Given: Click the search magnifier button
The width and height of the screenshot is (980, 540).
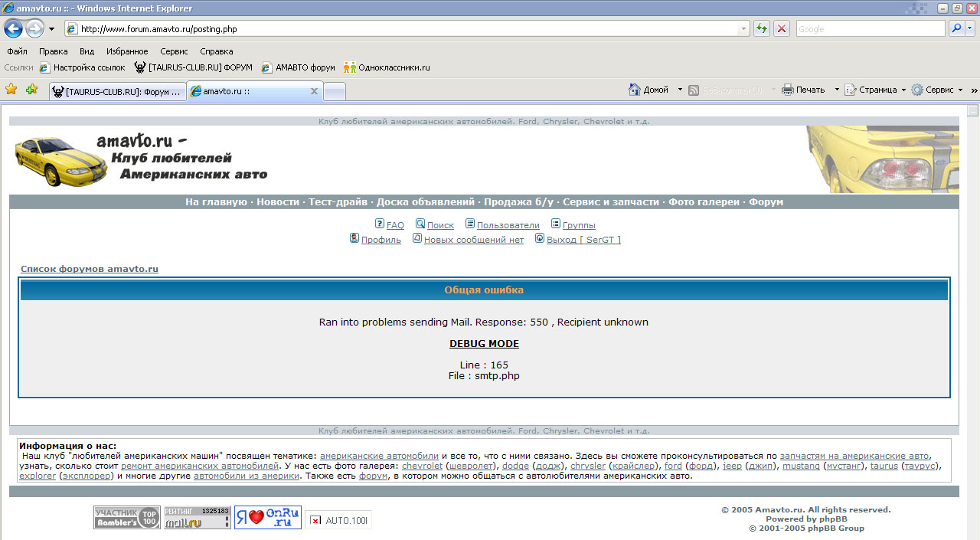Looking at the screenshot, I should click(x=956, y=28).
